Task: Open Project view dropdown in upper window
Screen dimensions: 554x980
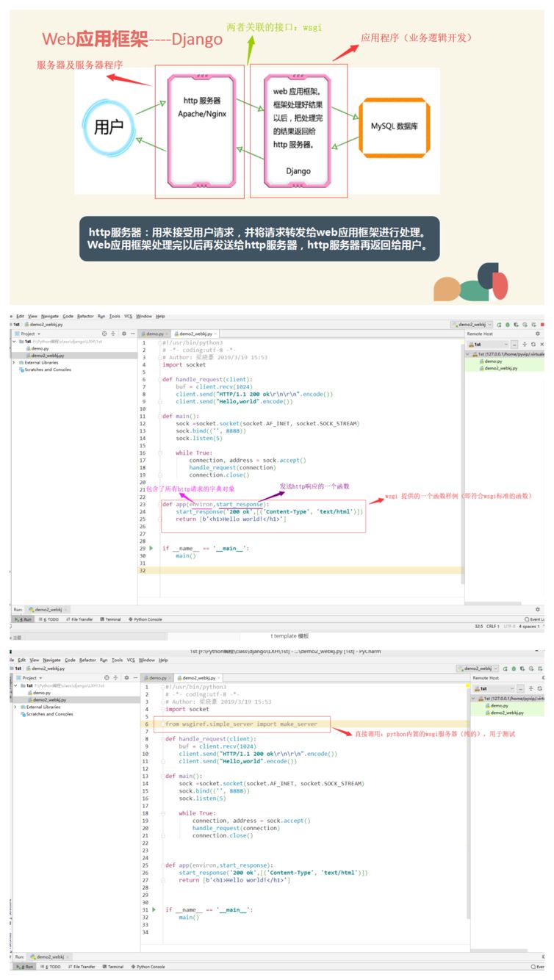Action: pos(30,334)
